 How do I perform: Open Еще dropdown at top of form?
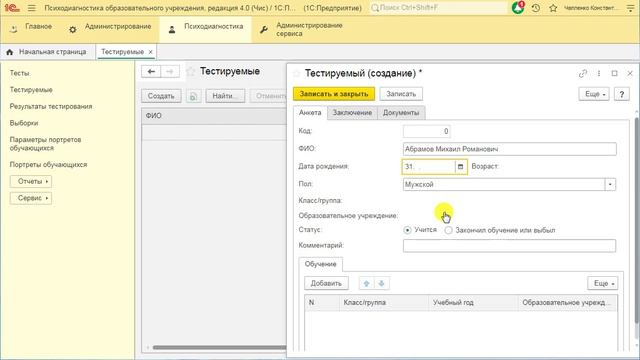pyautogui.click(x=594, y=94)
